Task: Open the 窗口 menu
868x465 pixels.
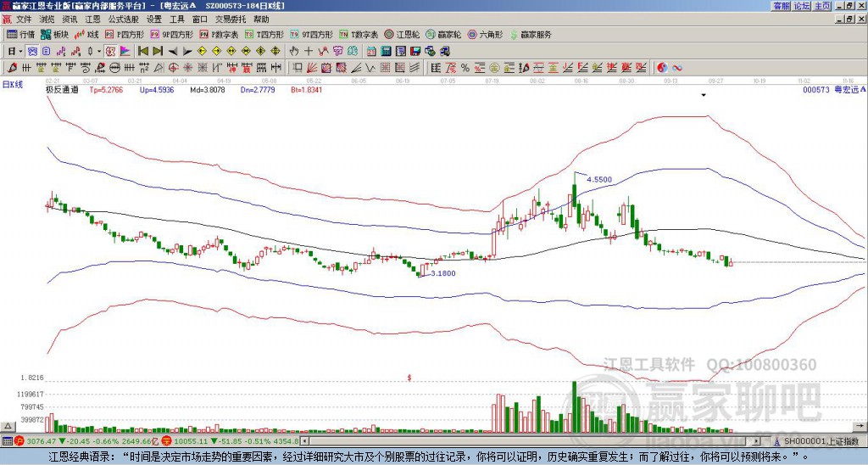Action: pos(200,20)
